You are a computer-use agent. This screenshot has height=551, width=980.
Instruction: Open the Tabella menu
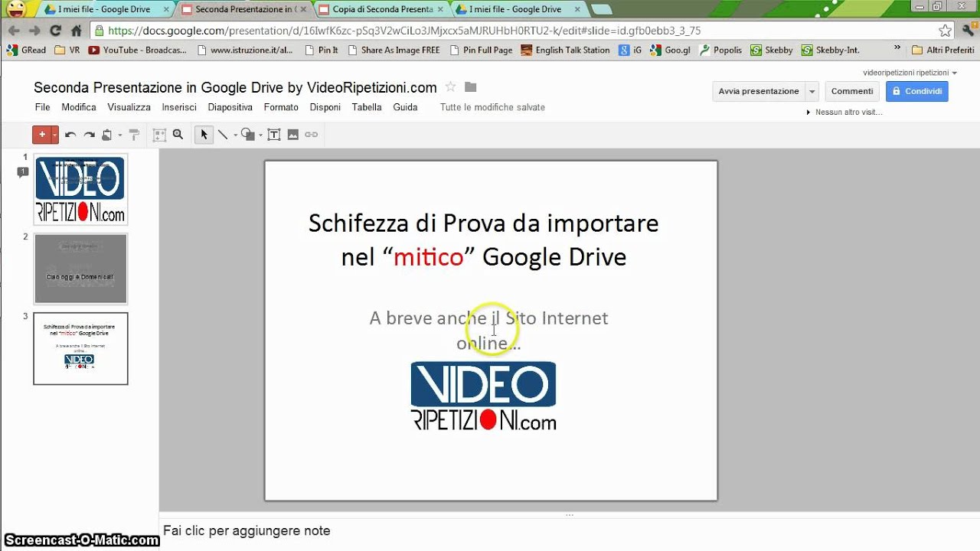coord(367,107)
